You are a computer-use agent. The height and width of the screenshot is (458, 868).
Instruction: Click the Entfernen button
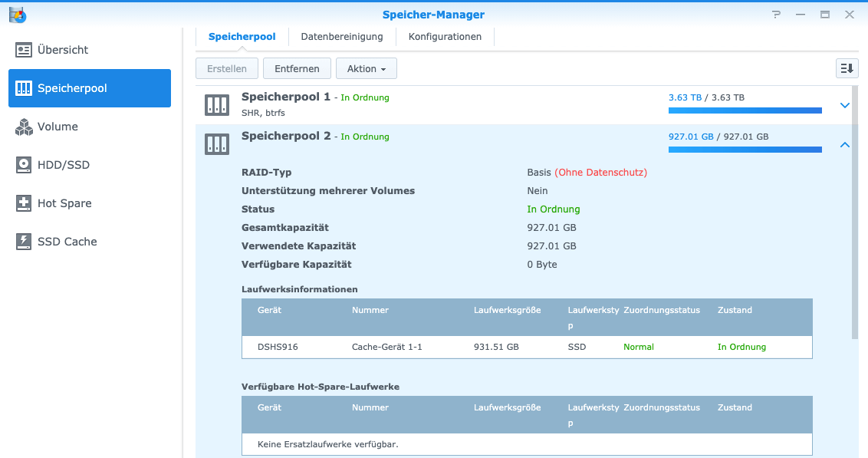[297, 69]
